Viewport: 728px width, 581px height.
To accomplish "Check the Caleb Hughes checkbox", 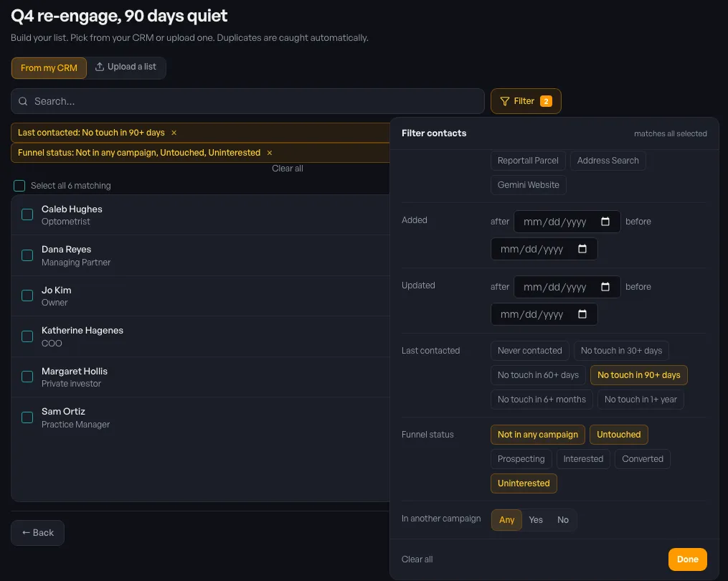I will [x=27, y=214].
